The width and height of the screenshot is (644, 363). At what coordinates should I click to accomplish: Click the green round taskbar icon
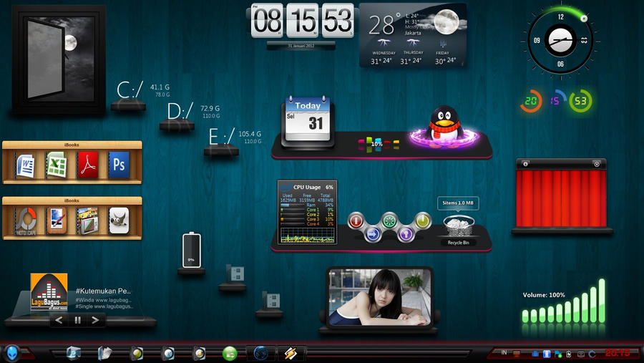click(230, 353)
